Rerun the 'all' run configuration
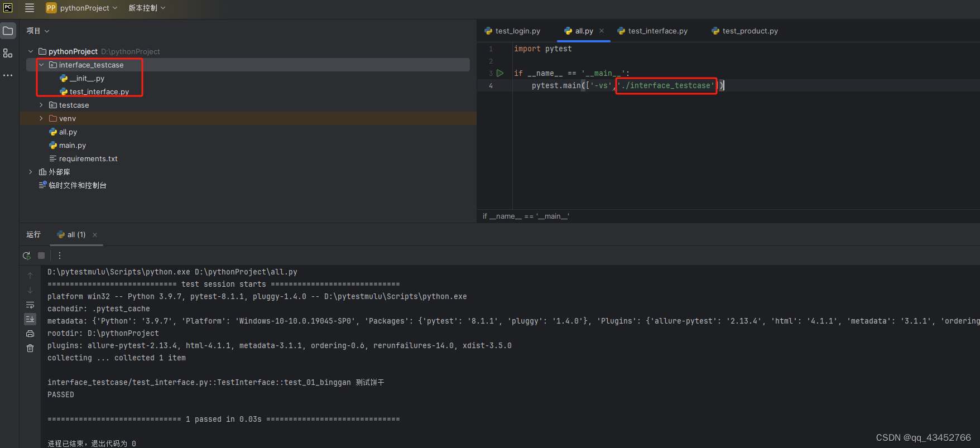980x448 pixels. tap(27, 256)
